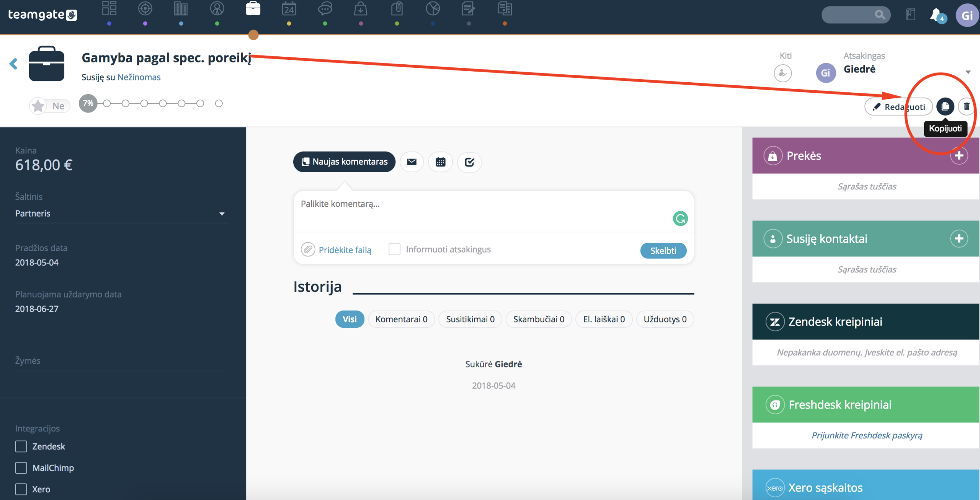Delete the deal with trash icon
Screen dimensions: 980x500
click(x=967, y=106)
